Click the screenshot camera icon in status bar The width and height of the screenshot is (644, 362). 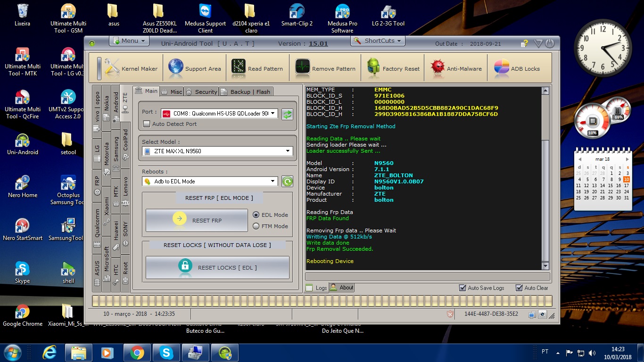[x=543, y=314]
